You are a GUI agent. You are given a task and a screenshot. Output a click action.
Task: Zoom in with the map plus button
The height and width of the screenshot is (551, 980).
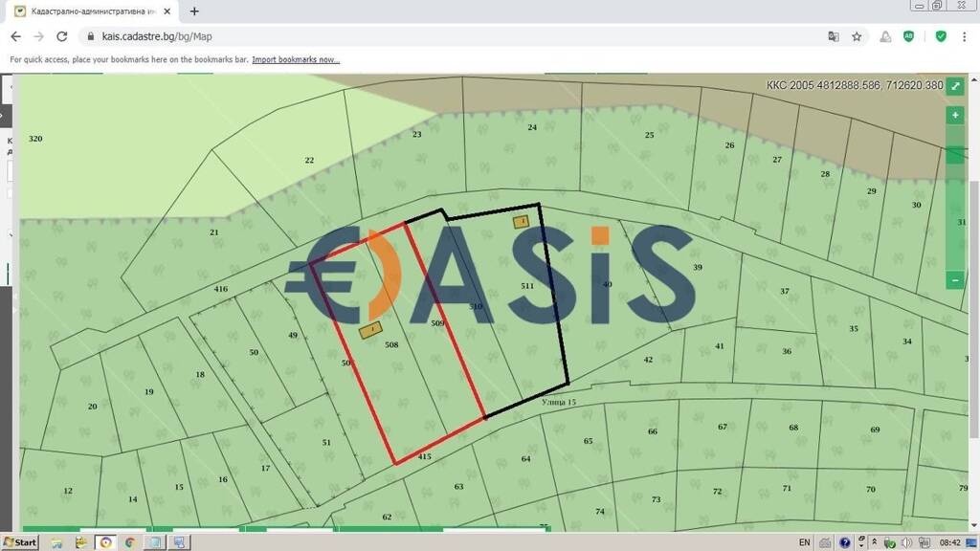click(x=954, y=116)
